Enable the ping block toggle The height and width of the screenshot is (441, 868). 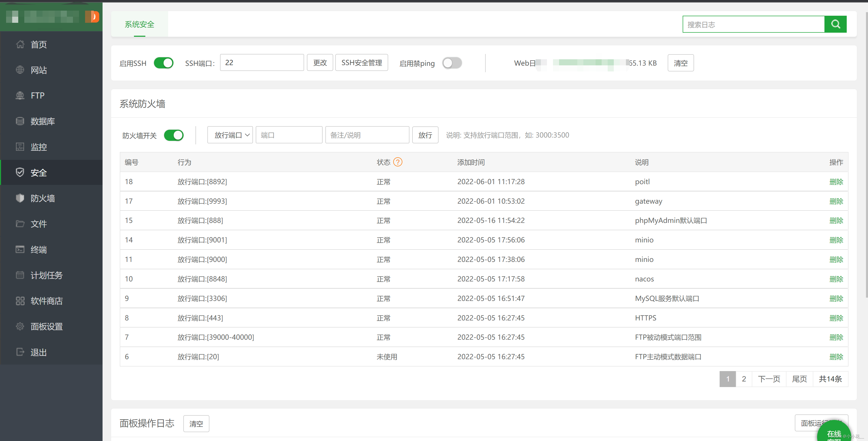coord(452,63)
